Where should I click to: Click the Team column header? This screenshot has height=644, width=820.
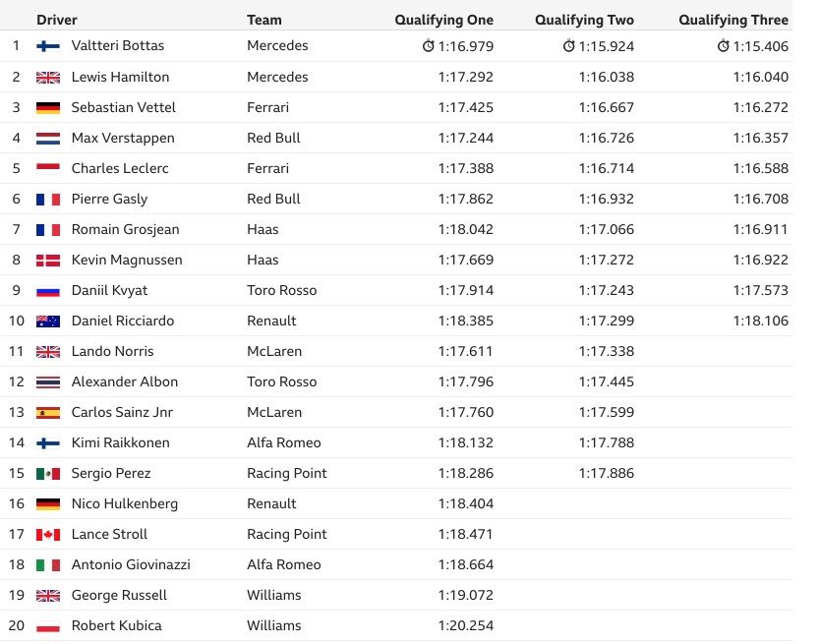click(264, 20)
